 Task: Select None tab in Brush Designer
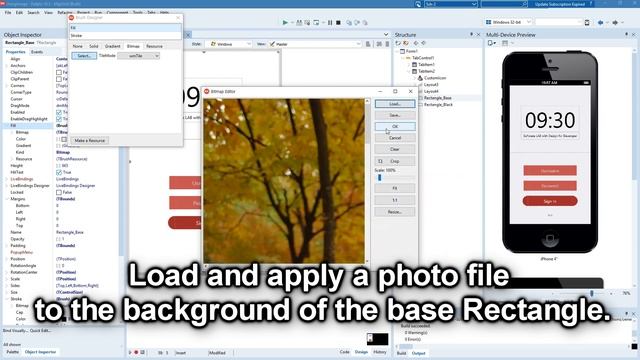coord(78,46)
